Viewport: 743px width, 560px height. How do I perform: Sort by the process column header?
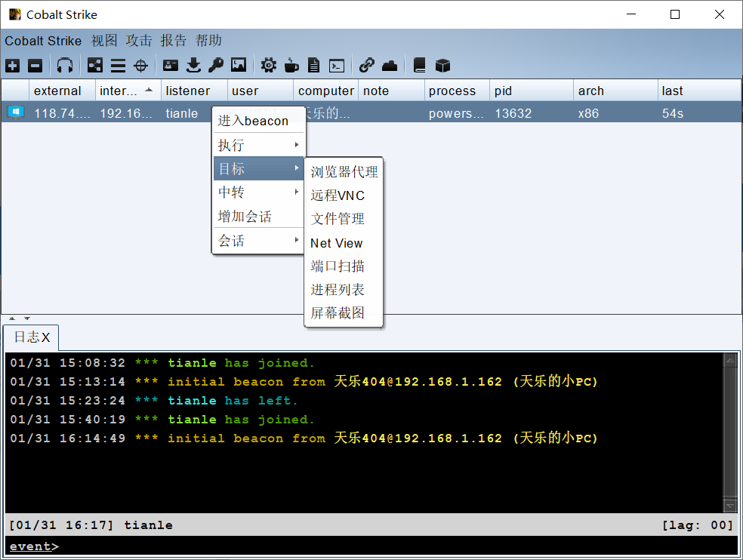(457, 91)
